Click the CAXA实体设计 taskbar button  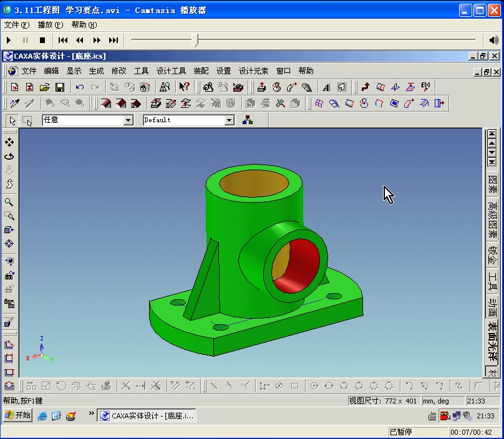pos(147,415)
